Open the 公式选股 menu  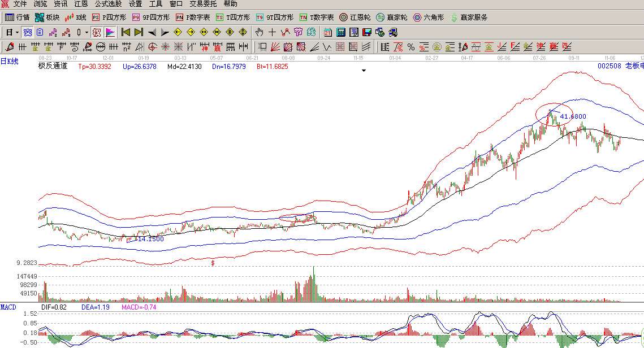(x=108, y=4)
